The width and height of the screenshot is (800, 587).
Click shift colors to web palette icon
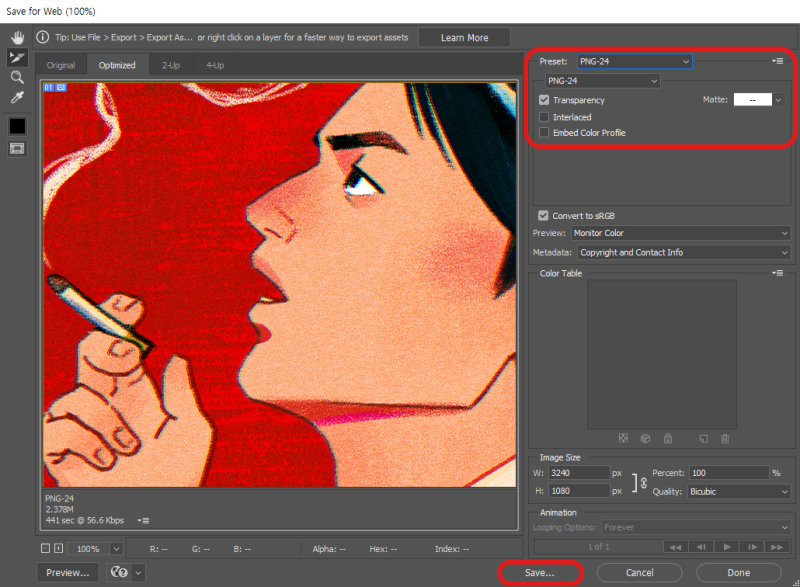point(645,438)
